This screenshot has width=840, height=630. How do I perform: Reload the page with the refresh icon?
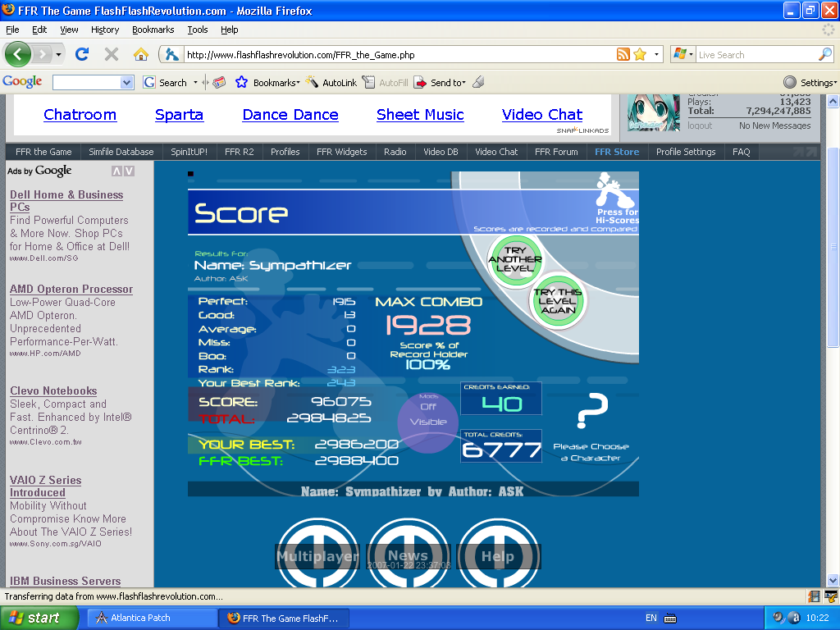[81, 55]
